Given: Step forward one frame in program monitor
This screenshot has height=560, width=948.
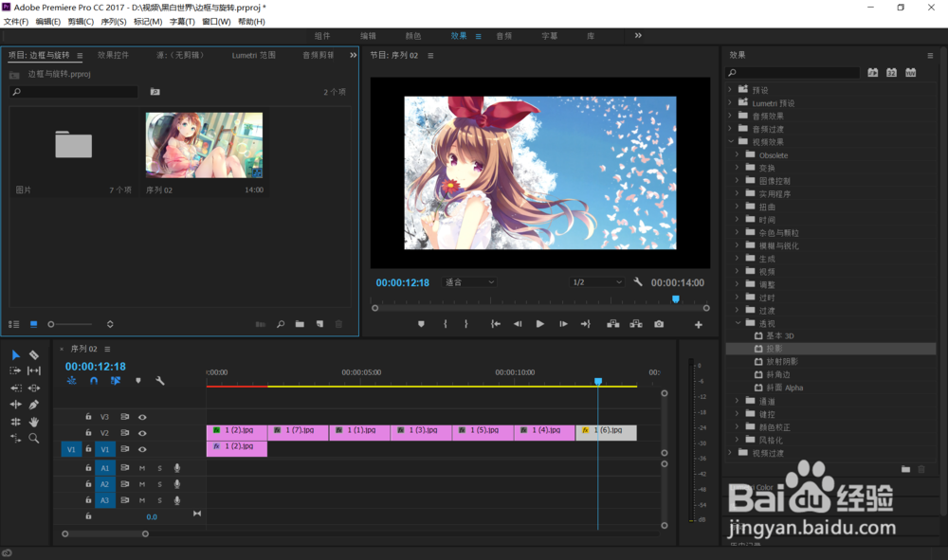Looking at the screenshot, I should 563,324.
